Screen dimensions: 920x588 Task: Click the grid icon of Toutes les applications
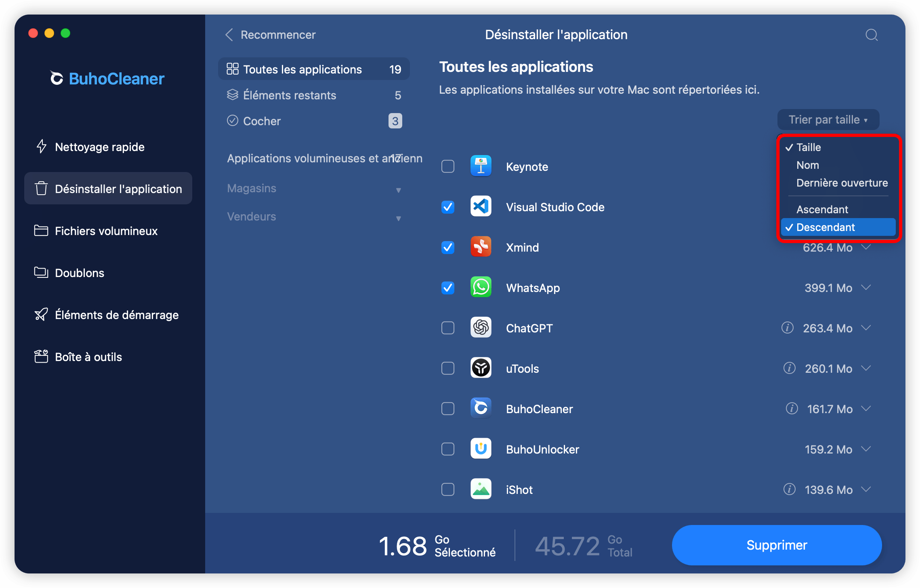(x=233, y=69)
